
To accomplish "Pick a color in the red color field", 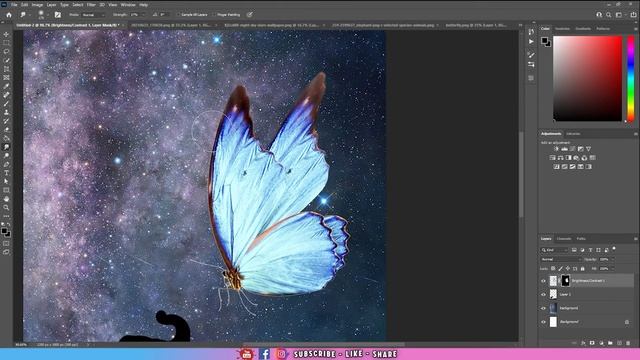I will coord(587,78).
